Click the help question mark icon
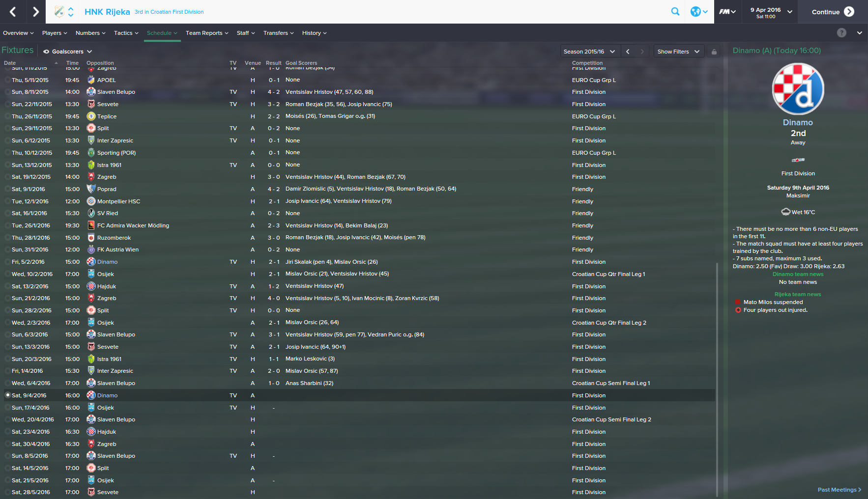Image resolution: width=868 pixels, height=499 pixels. pos(841,33)
